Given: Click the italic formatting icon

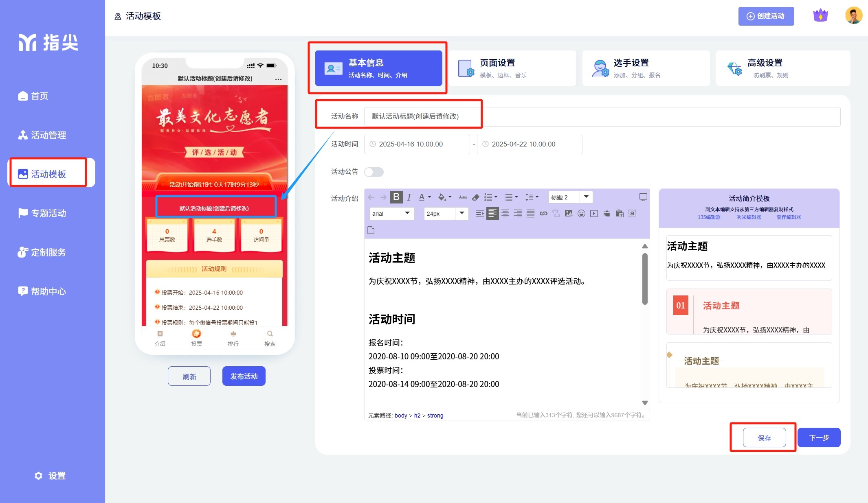Looking at the screenshot, I should point(409,197).
